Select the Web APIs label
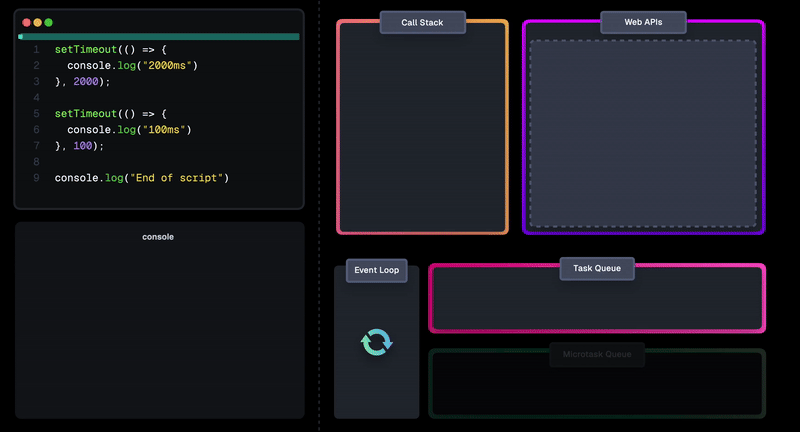This screenshot has width=800, height=432. 643,22
